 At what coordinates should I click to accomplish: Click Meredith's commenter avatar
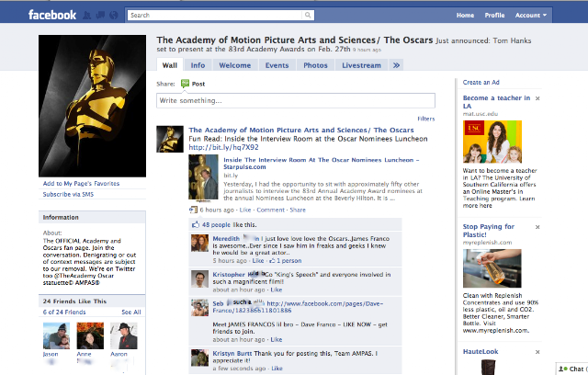click(x=199, y=244)
